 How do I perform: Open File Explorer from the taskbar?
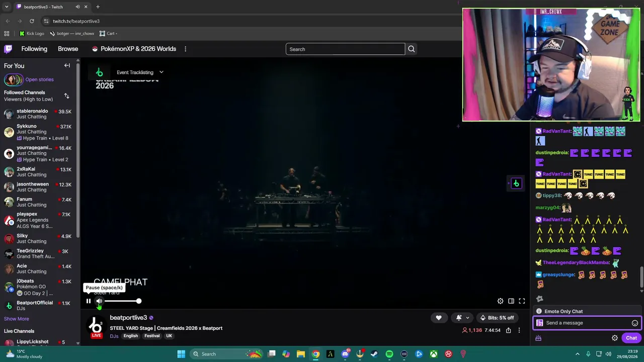[301, 354]
